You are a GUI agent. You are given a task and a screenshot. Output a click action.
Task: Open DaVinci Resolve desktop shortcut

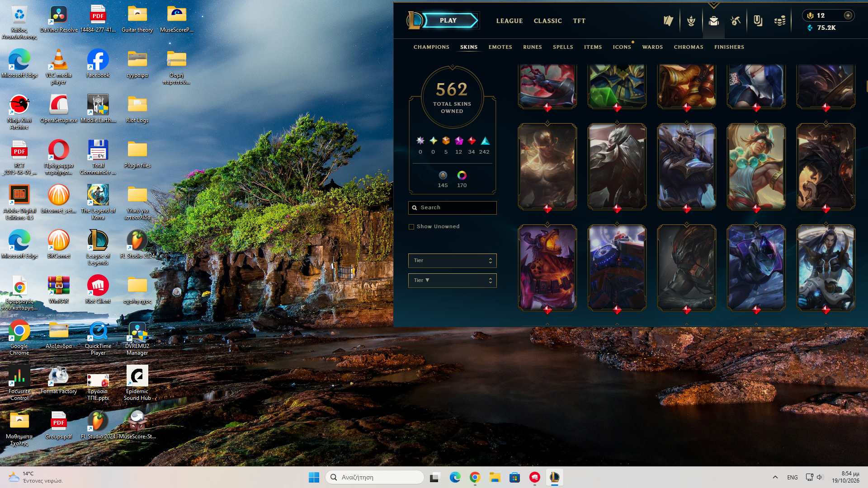pyautogui.click(x=59, y=19)
